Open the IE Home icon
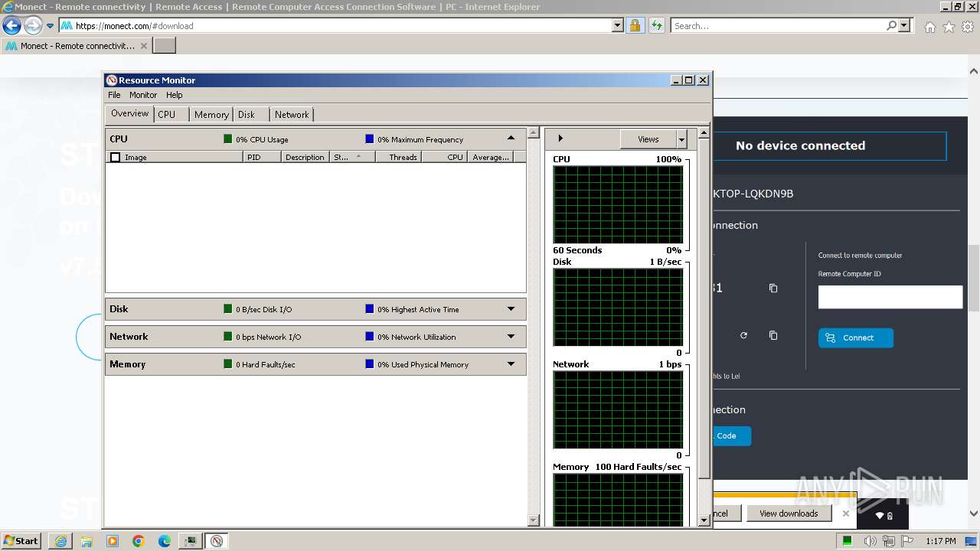This screenshot has height=551, width=980. click(x=929, y=27)
